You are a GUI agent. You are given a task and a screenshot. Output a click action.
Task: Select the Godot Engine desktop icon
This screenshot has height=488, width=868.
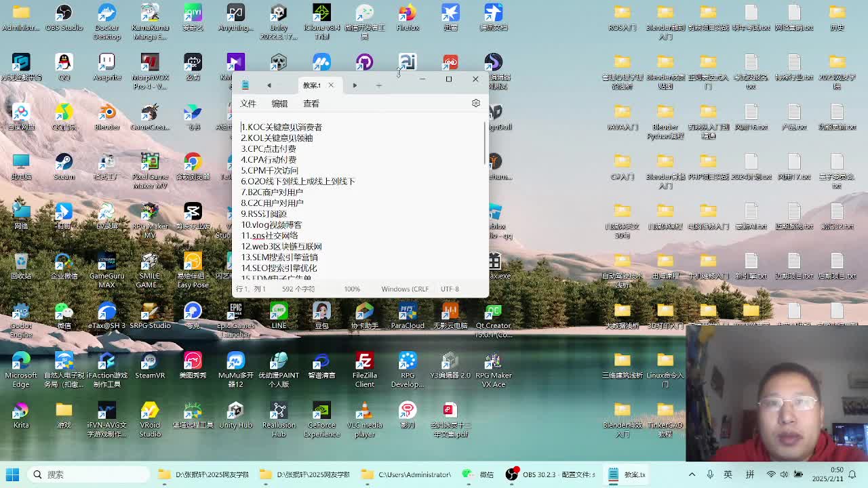[x=21, y=320]
